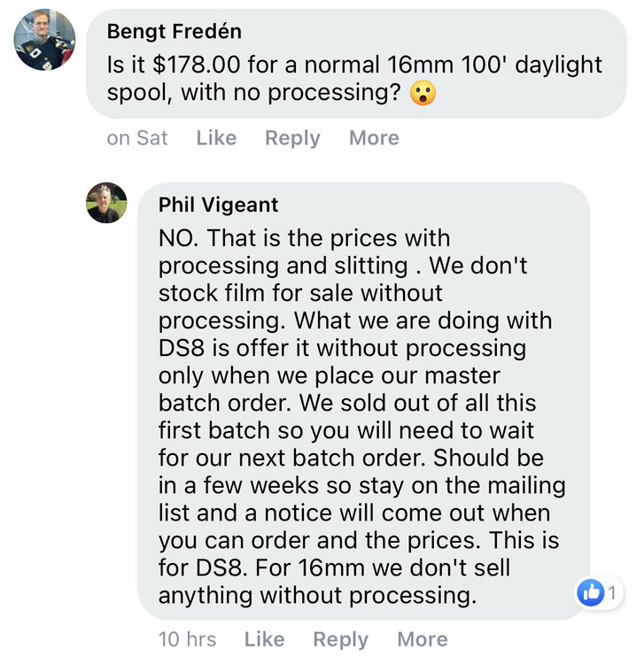Click the blue thumbs-up reaction icon
The height and width of the screenshot is (664, 644).
click(x=589, y=592)
